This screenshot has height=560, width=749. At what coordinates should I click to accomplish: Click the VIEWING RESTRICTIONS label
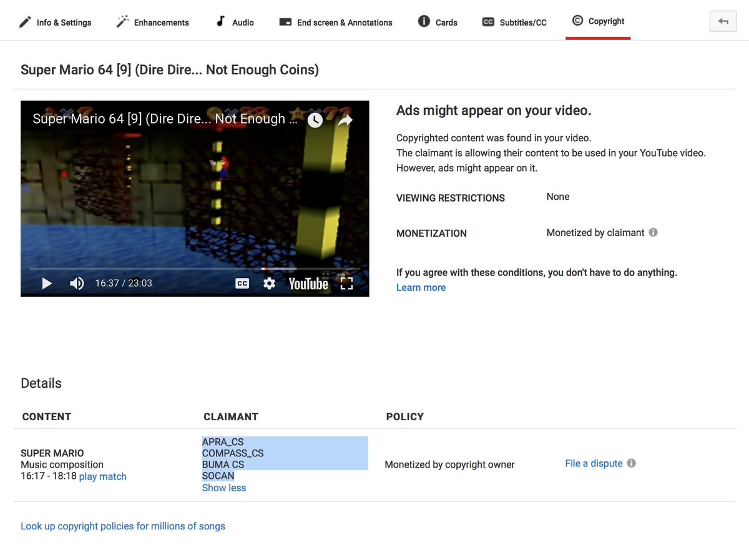451,198
